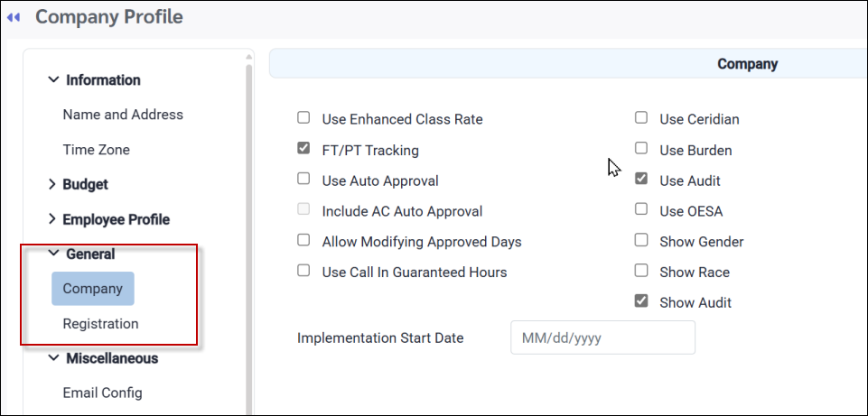The height and width of the screenshot is (416, 868).
Task: Go to the Registration page
Action: pos(100,323)
